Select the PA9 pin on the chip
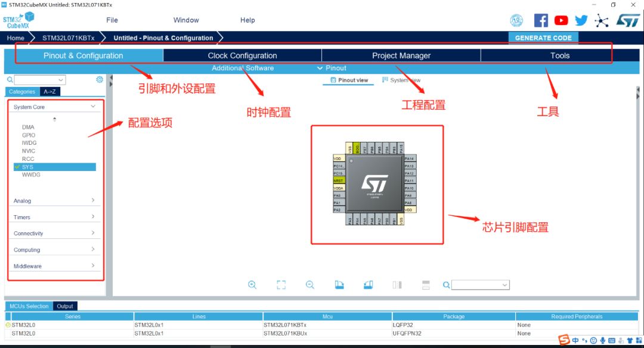 coord(410,195)
